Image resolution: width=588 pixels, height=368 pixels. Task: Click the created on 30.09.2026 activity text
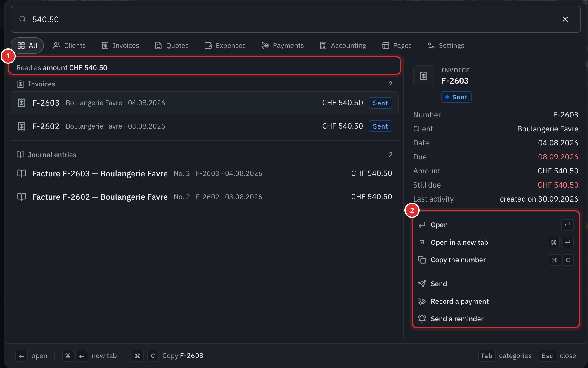(x=539, y=199)
